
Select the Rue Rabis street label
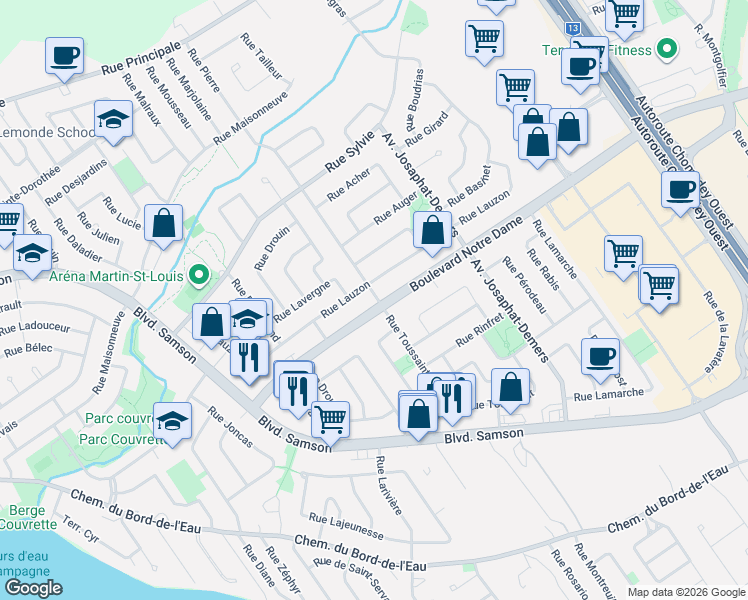(x=543, y=269)
